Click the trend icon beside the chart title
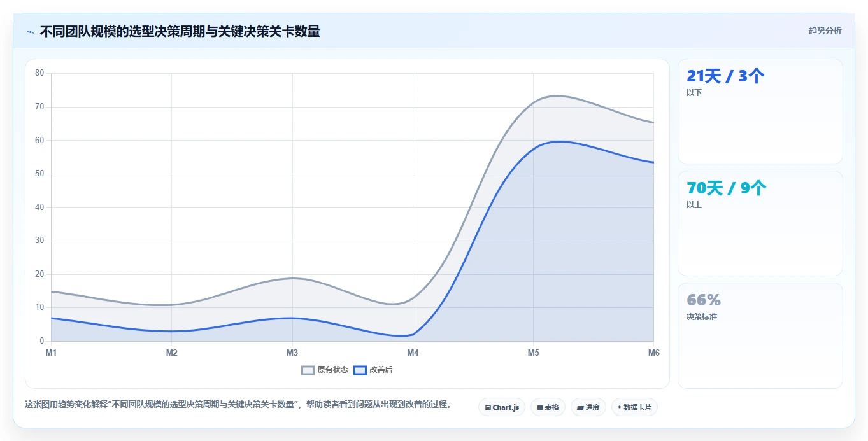868x441 pixels. coord(31,31)
